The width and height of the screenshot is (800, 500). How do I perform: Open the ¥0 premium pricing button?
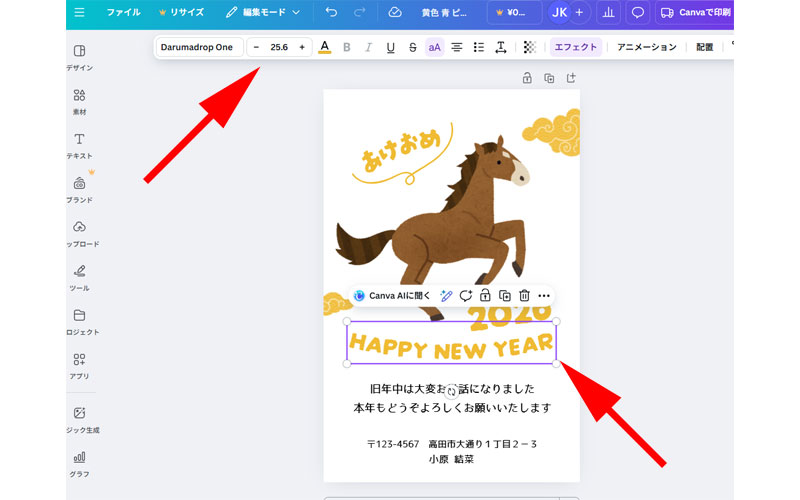tap(515, 13)
